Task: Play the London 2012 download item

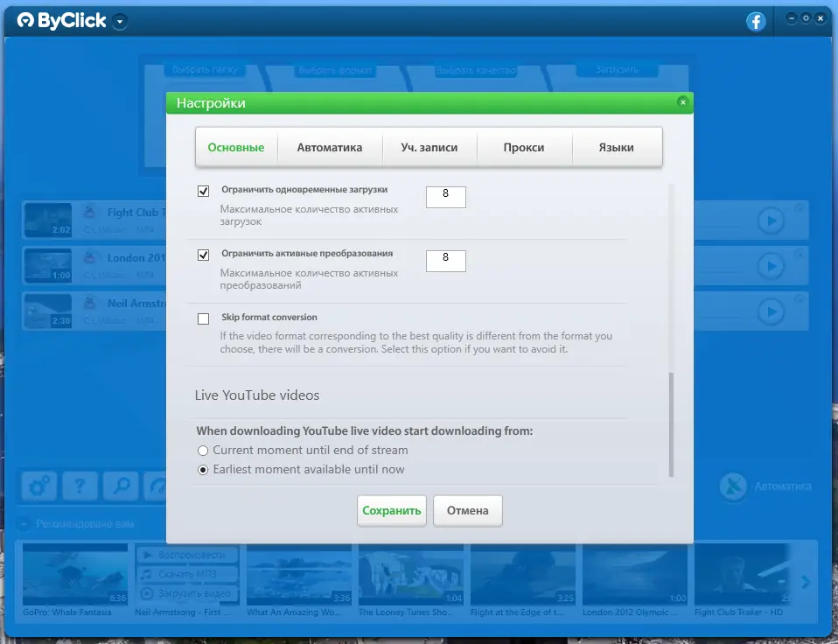Action: 771,266
